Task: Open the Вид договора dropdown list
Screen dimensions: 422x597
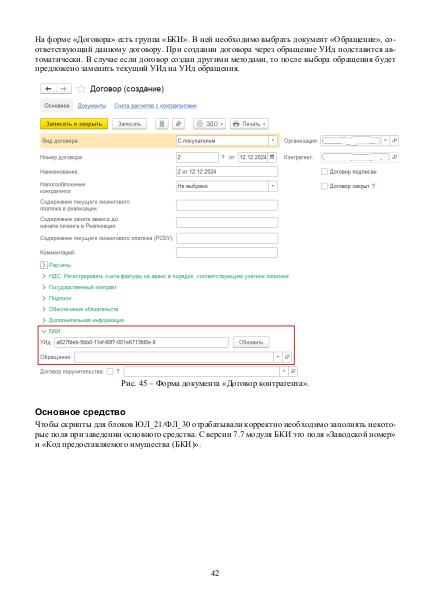Action: (x=273, y=141)
